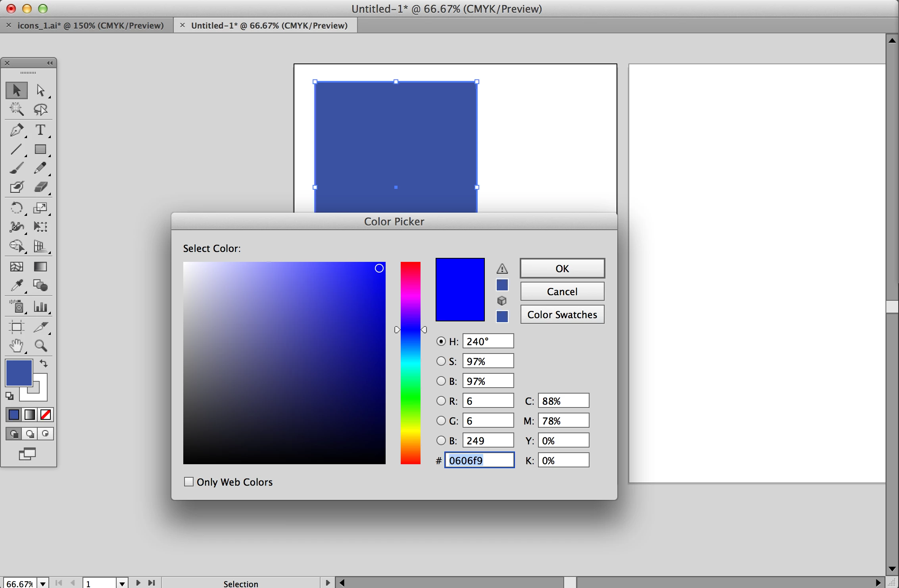Click the Rotate tool
This screenshot has height=588, width=899.
16,208
